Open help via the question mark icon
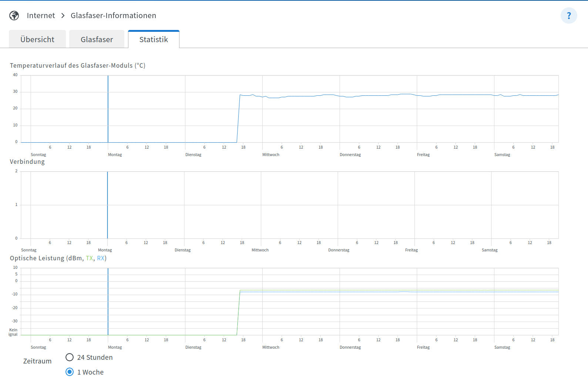Viewport: 588px width, 379px height. (x=569, y=16)
